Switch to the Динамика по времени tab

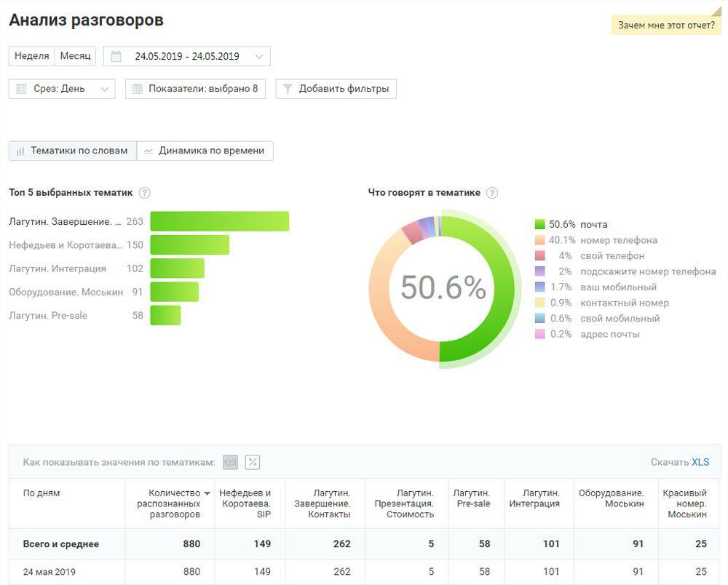pyautogui.click(x=209, y=151)
